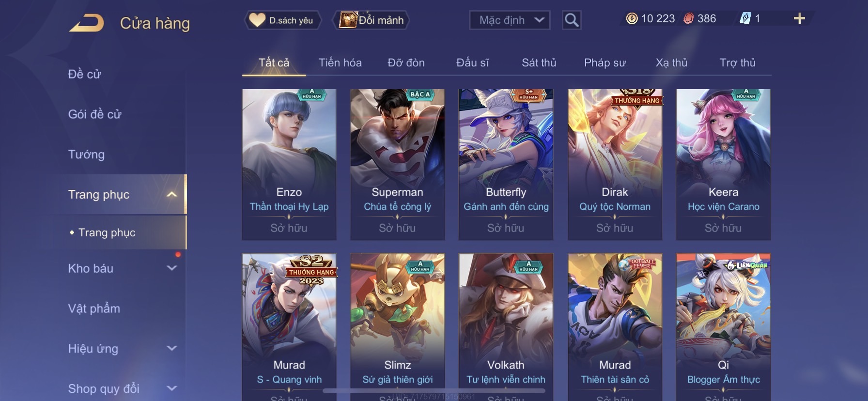The width and height of the screenshot is (868, 401).
Task: Go to Tướng in the sidebar
Action: (86, 154)
